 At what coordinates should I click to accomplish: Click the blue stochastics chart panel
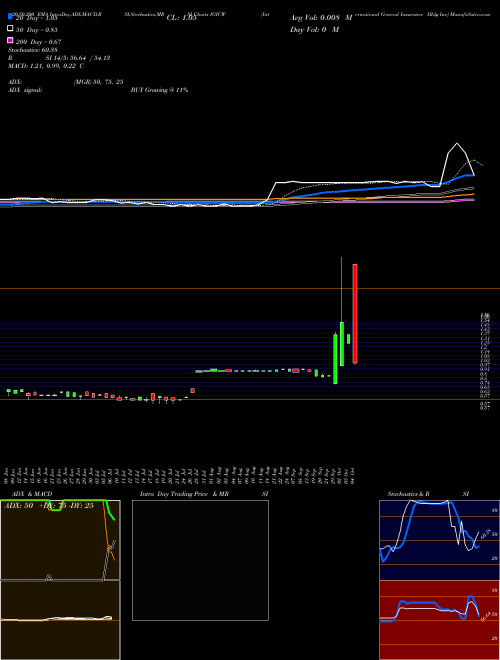(x=439, y=540)
